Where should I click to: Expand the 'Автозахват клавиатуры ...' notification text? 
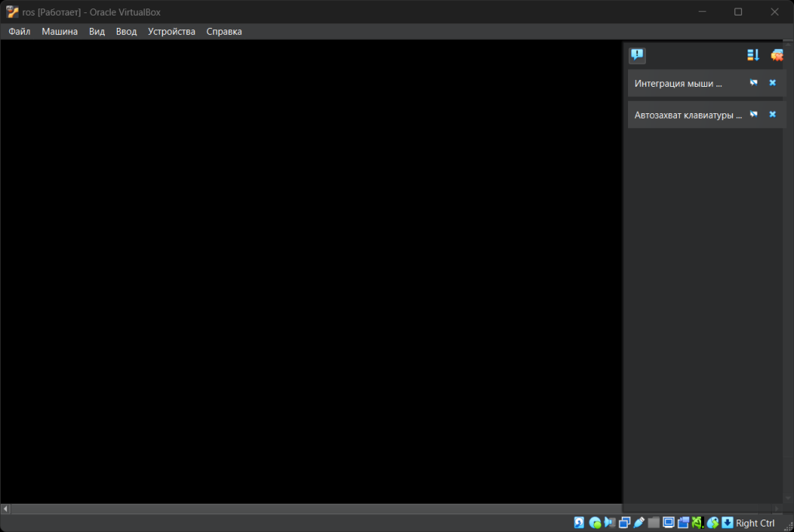click(689, 115)
